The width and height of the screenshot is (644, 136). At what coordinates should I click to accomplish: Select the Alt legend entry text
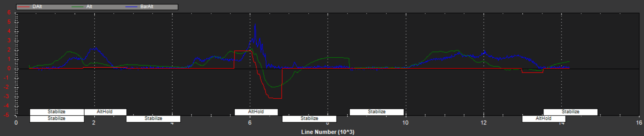tap(89, 7)
